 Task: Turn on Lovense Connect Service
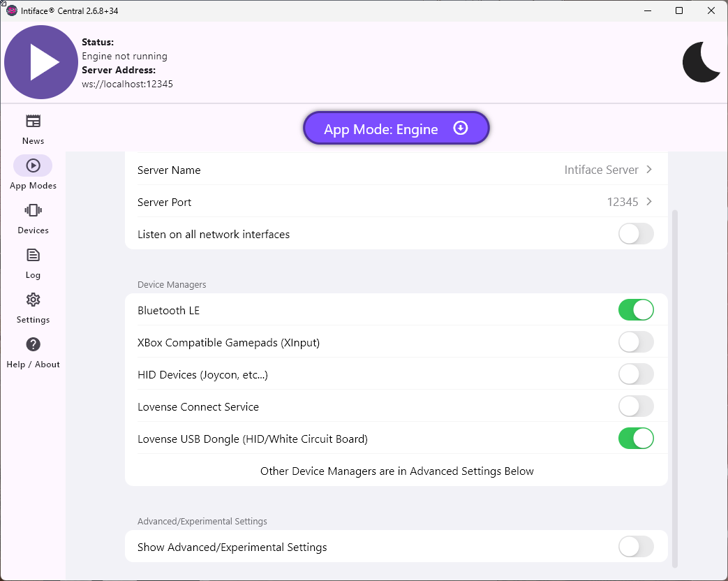(x=636, y=406)
